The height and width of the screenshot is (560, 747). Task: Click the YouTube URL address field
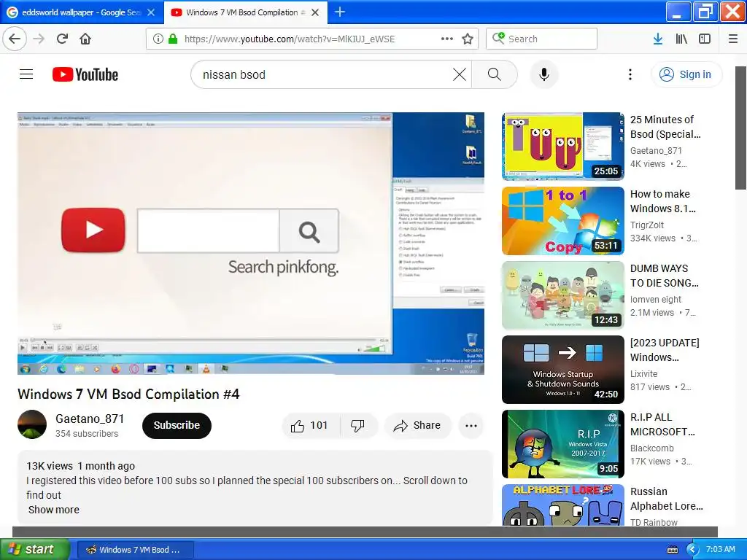tap(289, 39)
